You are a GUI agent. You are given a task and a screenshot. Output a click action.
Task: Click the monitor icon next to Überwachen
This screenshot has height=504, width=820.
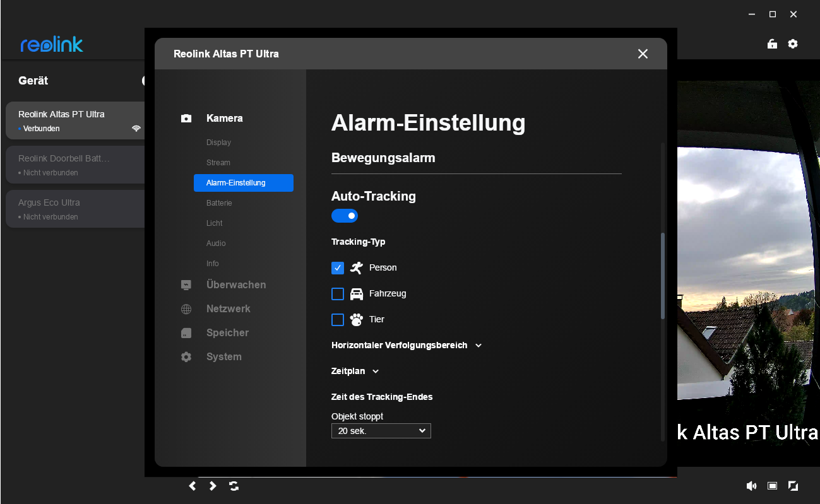pyautogui.click(x=186, y=285)
